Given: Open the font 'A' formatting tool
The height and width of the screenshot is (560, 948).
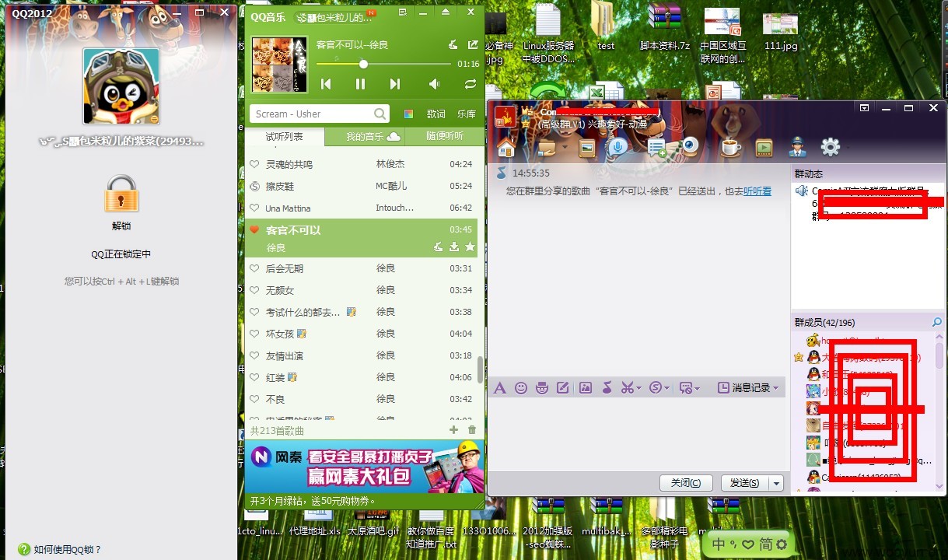Looking at the screenshot, I should [x=500, y=387].
